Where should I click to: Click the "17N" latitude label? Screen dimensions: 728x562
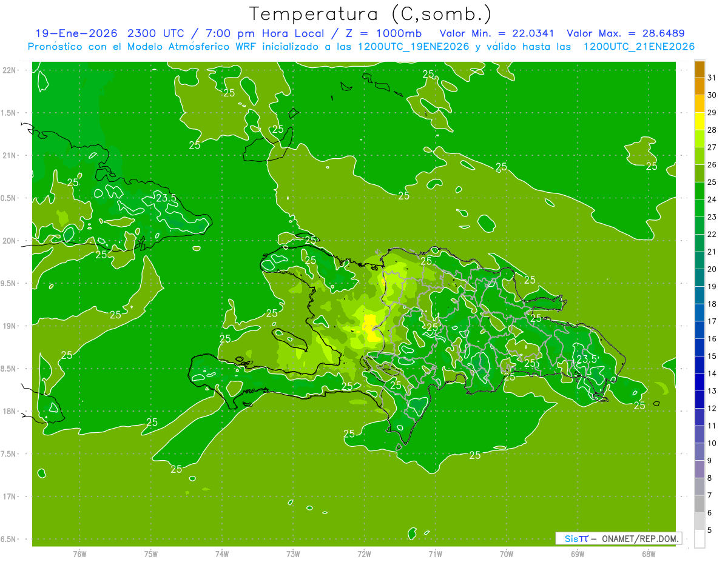click(8, 497)
